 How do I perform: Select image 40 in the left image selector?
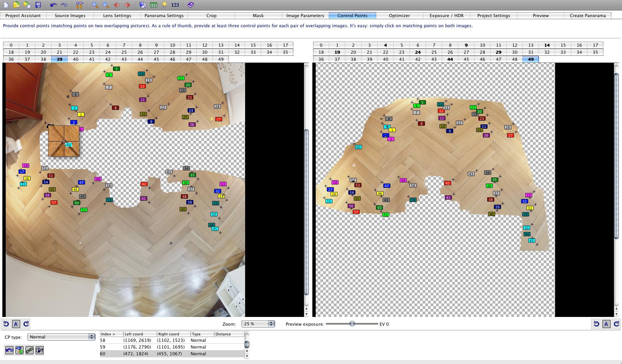pos(76,59)
